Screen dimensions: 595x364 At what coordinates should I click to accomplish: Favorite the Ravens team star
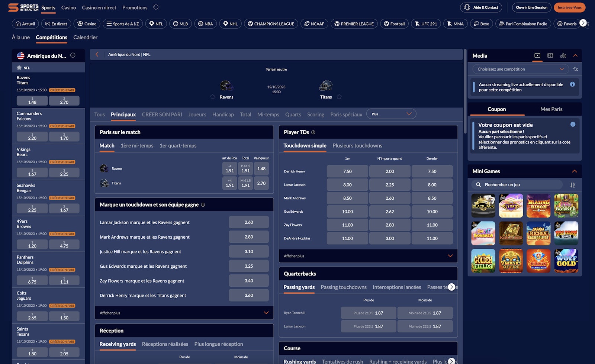213,97
